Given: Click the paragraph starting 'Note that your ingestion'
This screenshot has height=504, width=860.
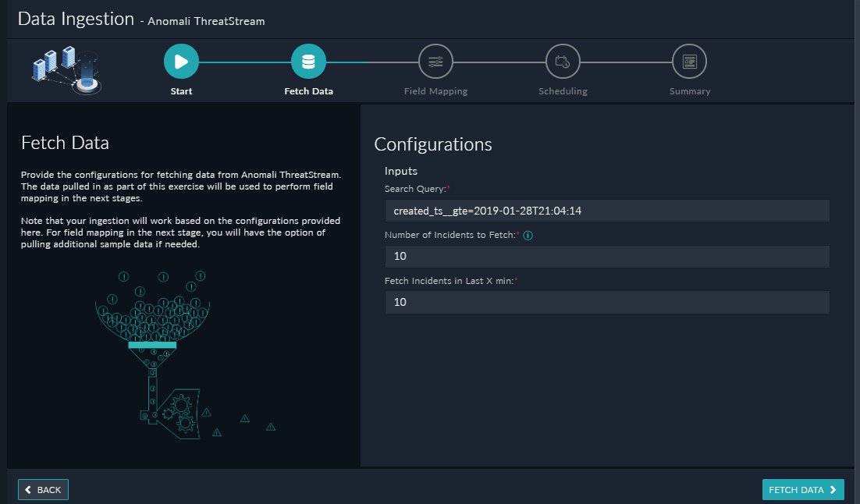Looking at the screenshot, I should 180,232.
